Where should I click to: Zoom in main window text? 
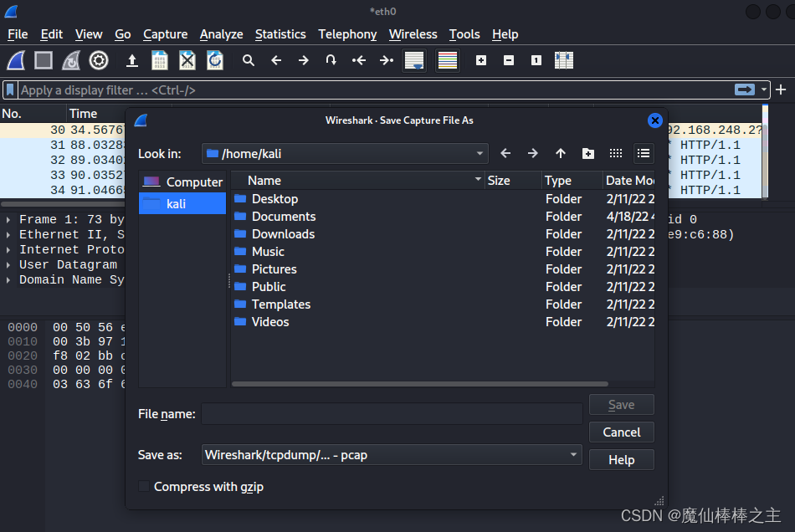pos(481,60)
